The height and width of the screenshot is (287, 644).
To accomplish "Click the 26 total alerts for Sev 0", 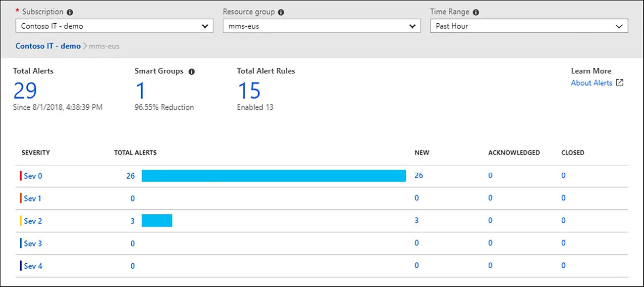I will (132, 176).
